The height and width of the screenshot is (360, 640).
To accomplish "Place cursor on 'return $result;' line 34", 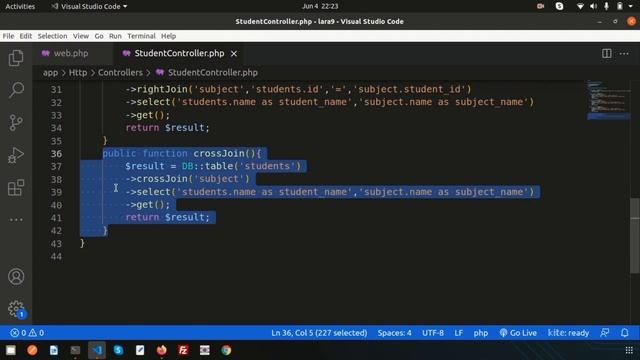I will click(x=167, y=127).
